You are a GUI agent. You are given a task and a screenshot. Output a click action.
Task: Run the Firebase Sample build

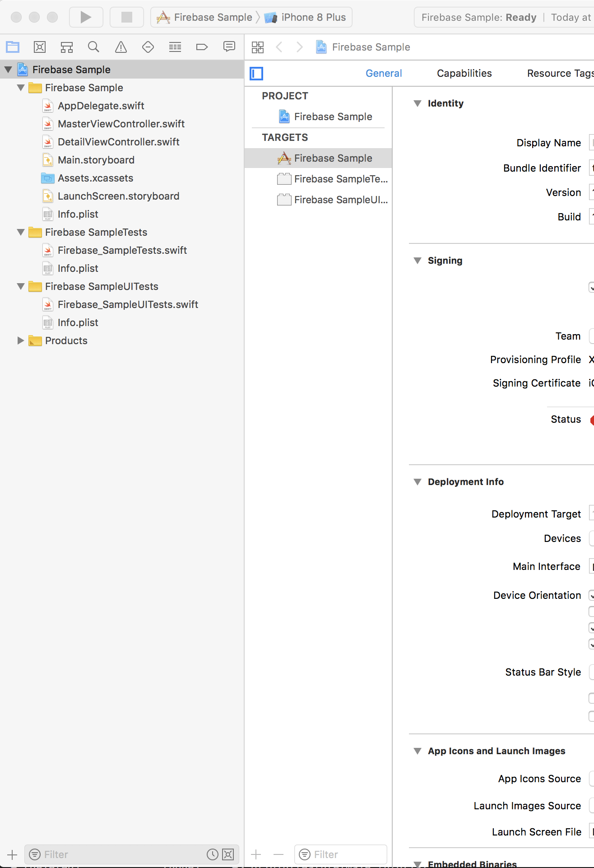[86, 17]
